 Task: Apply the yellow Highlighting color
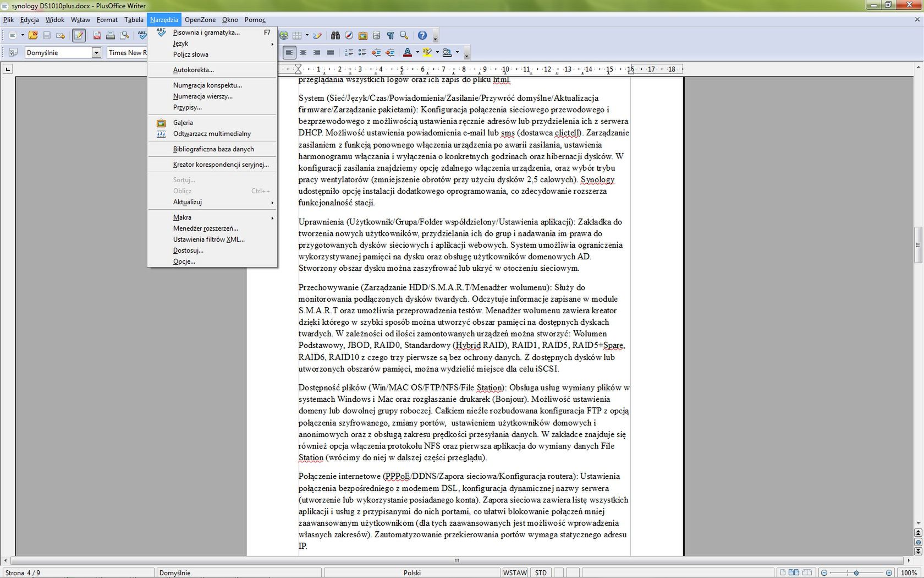pos(427,52)
